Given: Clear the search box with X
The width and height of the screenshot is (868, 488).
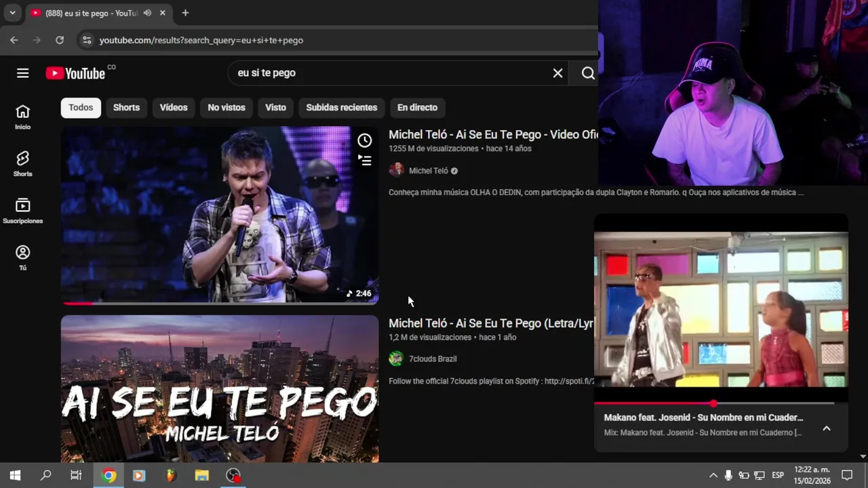Looking at the screenshot, I should click(x=557, y=73).
